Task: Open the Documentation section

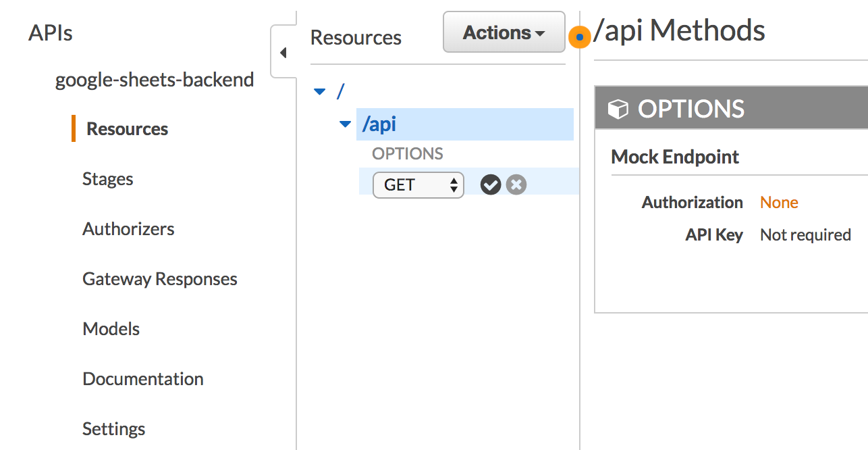Action: point(143,379)
